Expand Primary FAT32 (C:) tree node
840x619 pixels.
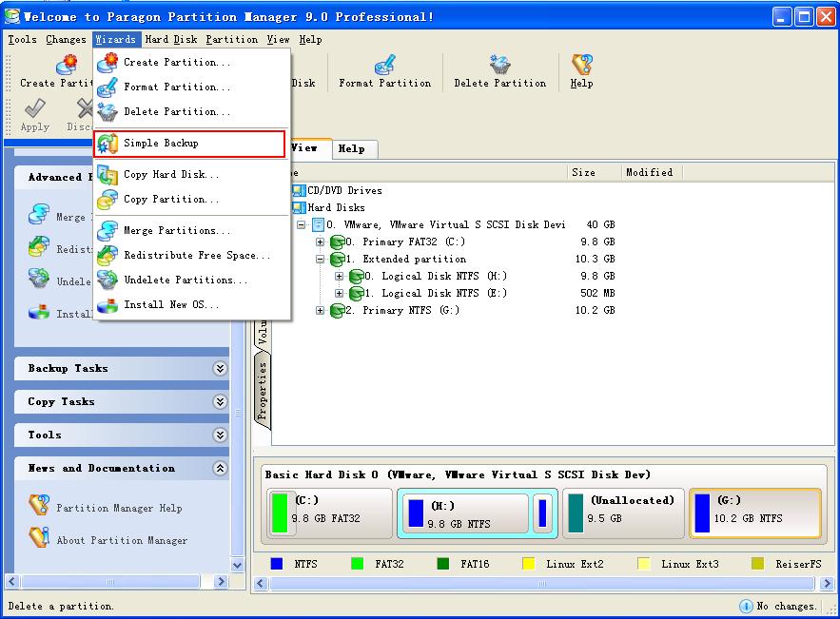320,242
